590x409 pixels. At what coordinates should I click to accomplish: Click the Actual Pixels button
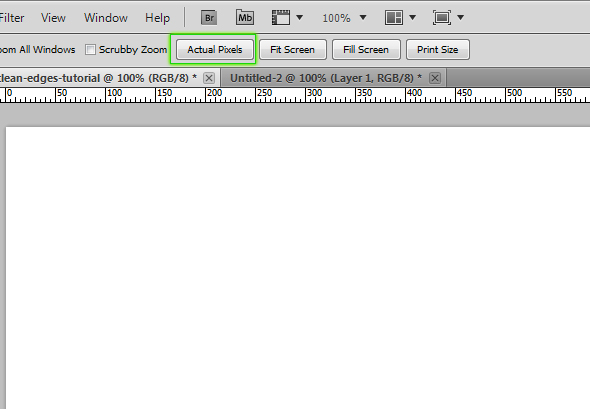[215, 49]
